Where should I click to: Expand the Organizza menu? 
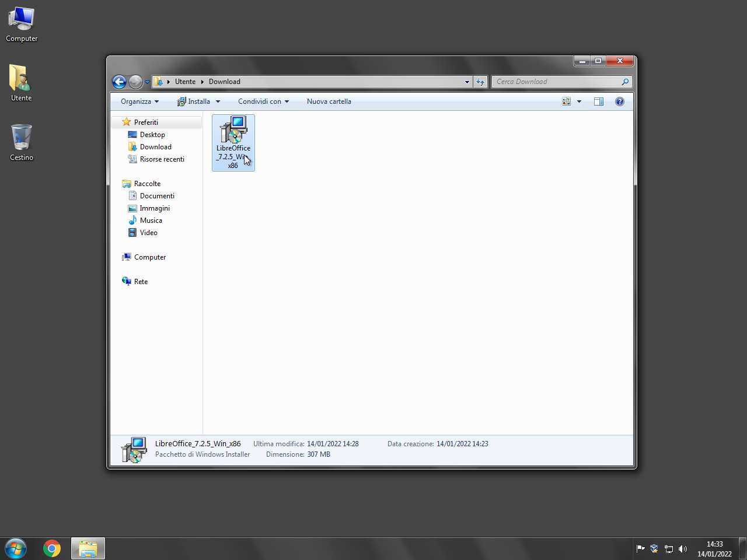(x=139, y=101)
